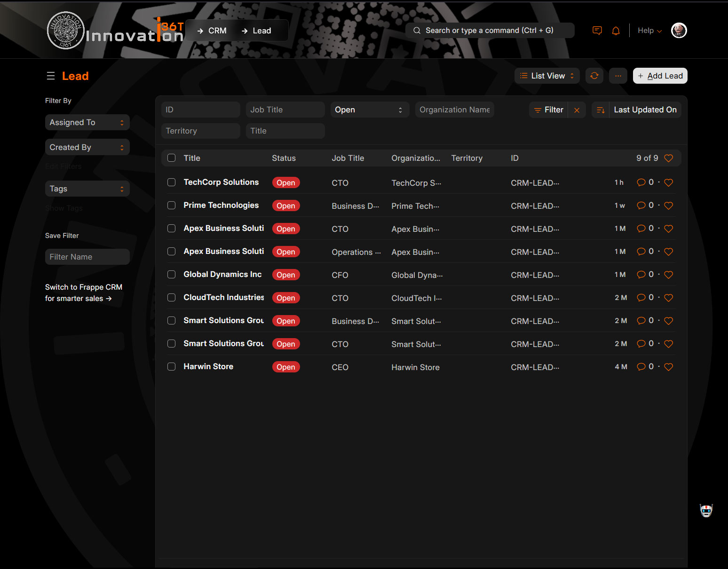This screenshot has width=728, height=569.
Task: Click the Add Lead button
Action: pos(660,76)
